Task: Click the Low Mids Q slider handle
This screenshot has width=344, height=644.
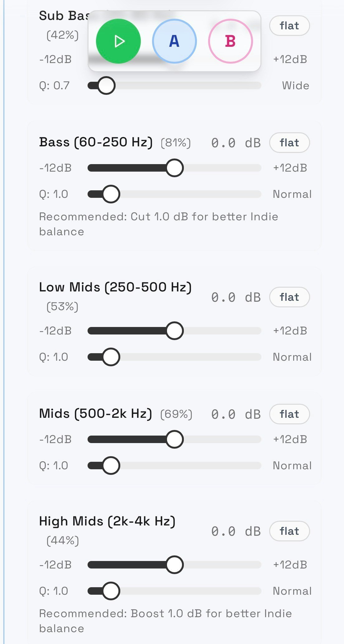Action: (x=111, y=357)
